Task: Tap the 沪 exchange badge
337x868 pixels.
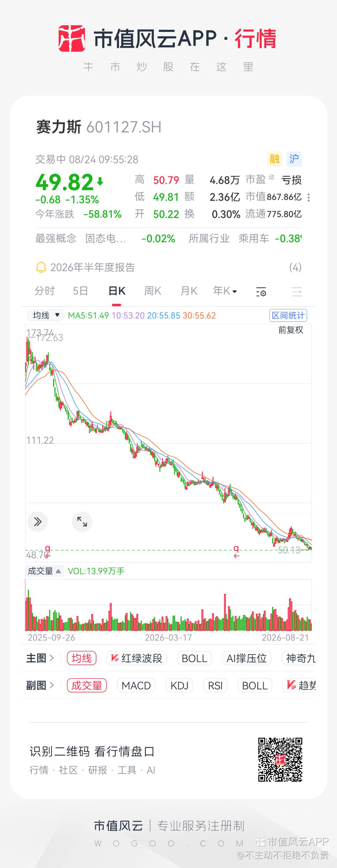Action: pos(294,159)
